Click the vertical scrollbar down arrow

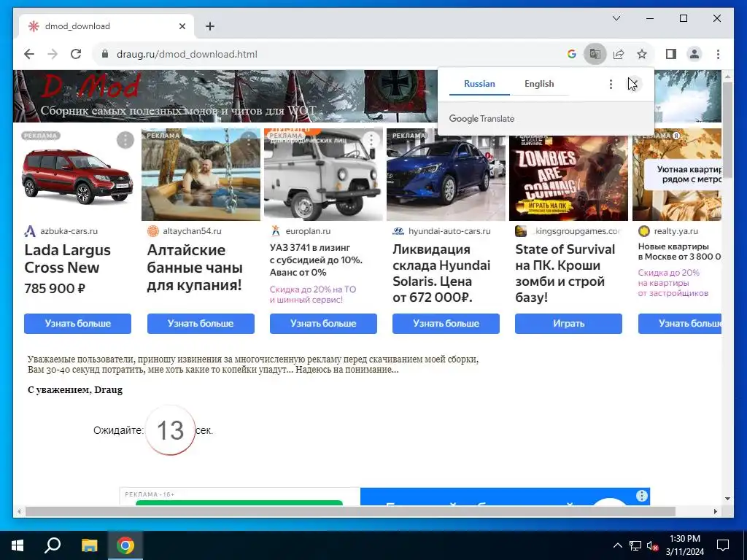pyautogui.click(x=727, y=499)
